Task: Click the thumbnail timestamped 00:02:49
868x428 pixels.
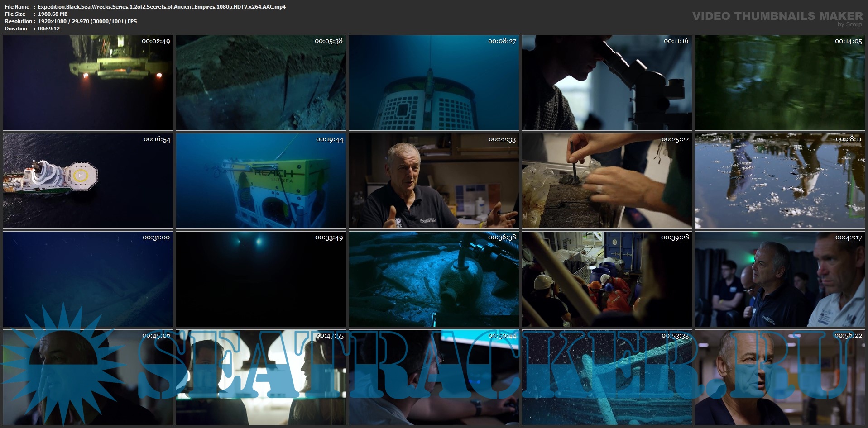Action: (x=88, y=83)
